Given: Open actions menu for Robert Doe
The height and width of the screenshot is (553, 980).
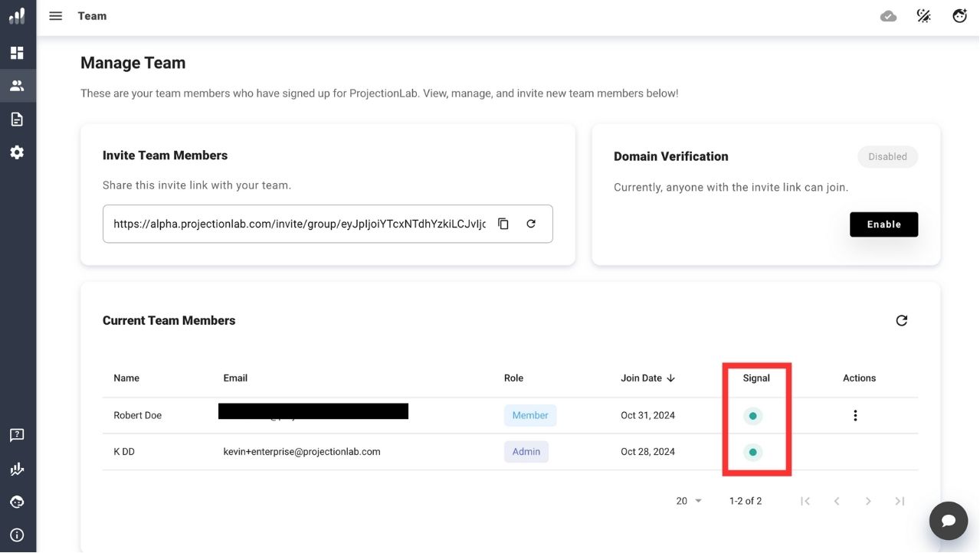Looking at the screenshot, I should click(855, 415).
